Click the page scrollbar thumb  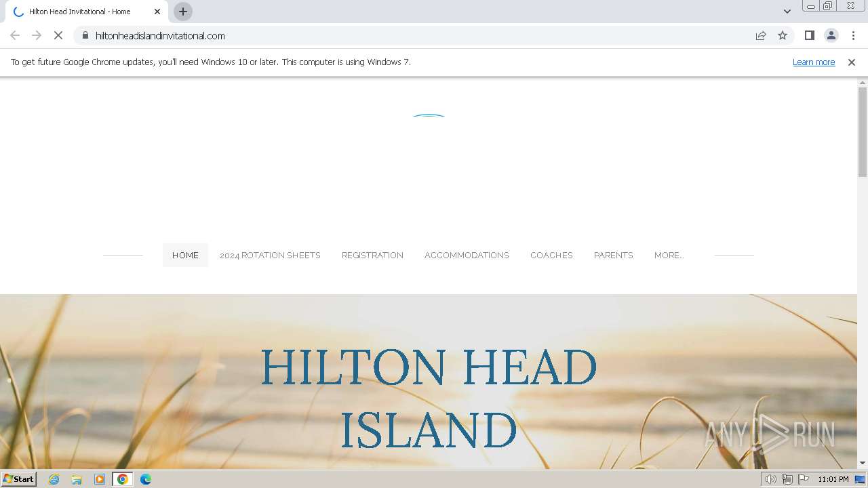[x=863, y=131]
